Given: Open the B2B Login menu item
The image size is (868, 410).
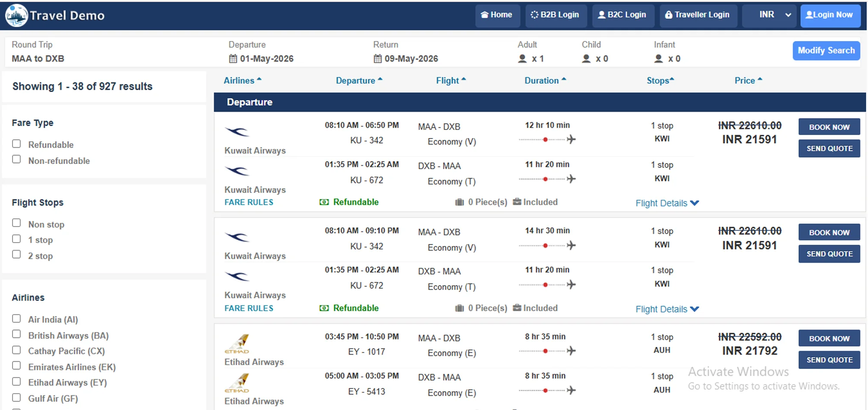Looking at the screenshot, I should pyautogui.click(x=556, y=14).
